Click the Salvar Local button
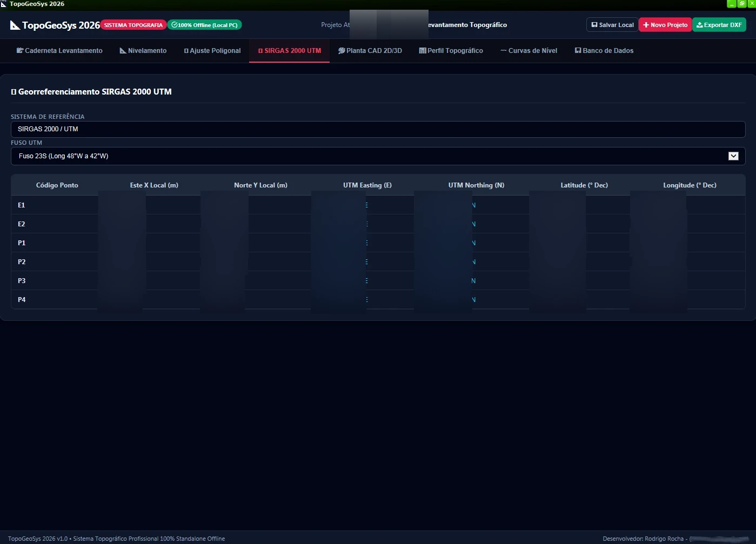756x544 pixels. (x=612, y=25)
